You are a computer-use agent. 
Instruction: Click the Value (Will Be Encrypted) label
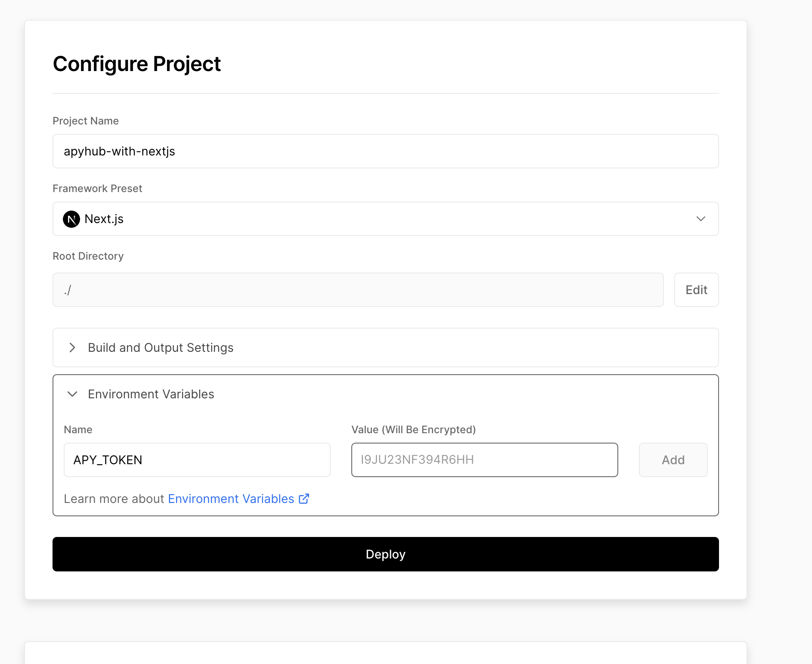coord(414,430)
